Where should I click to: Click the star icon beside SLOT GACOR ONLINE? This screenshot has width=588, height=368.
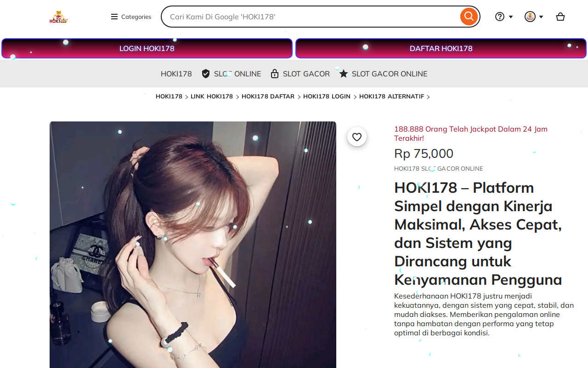tap(344, 74)
